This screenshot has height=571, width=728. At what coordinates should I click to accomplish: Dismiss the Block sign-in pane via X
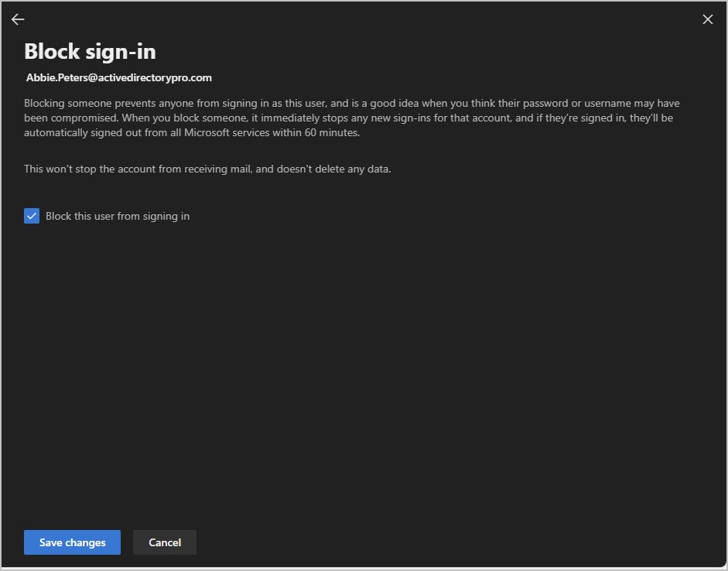pos(707,19)
